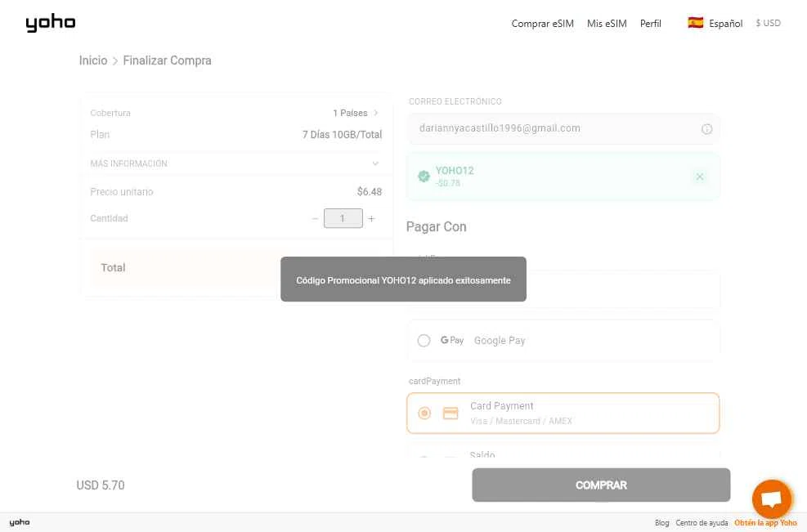Open the Comprar eSIM menu item
Screen dimensions: 807x532
(542, 23)
